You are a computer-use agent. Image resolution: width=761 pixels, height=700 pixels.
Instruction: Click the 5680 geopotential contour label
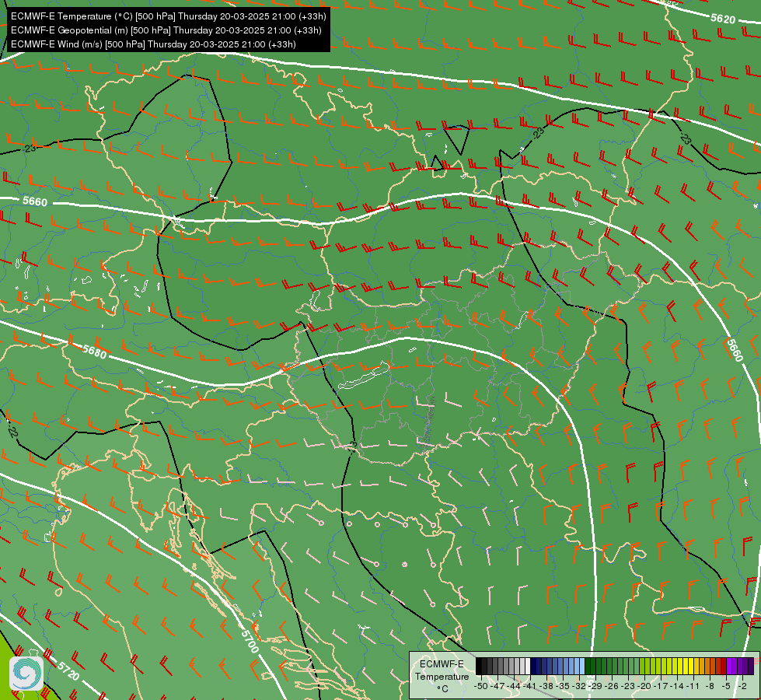pyautogui.click(x=94, y=352)
